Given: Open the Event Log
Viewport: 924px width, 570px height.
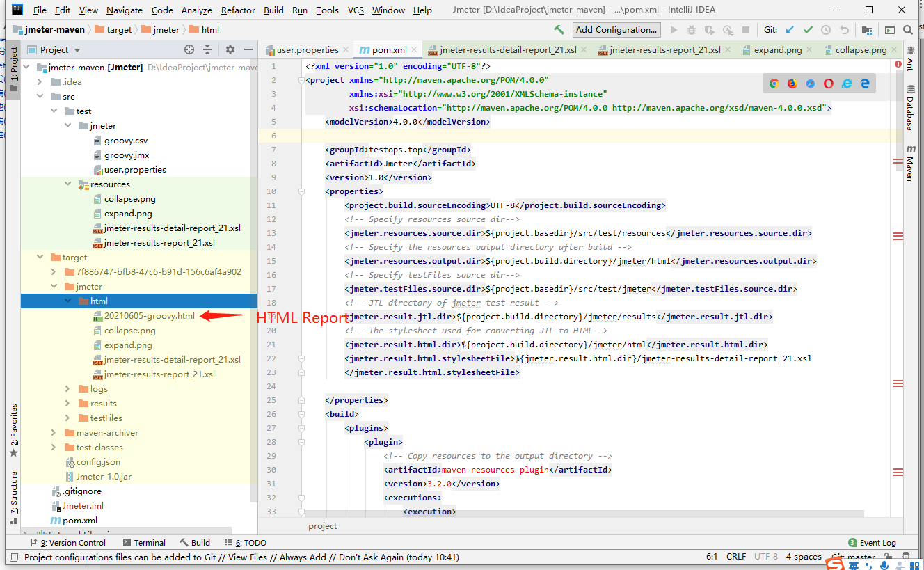Looking at the screenshot, I should [x=873, y=543].
